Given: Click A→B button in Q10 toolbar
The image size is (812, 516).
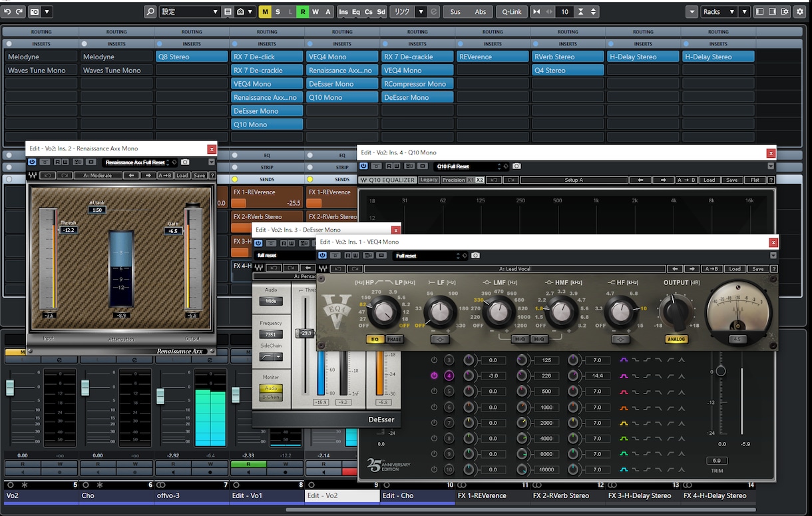Looking at the screenshot, I should pos(686,180).
